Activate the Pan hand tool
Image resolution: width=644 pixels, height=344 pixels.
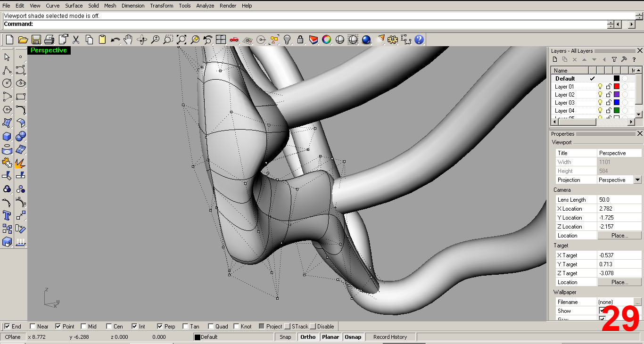tap(128, 40)
